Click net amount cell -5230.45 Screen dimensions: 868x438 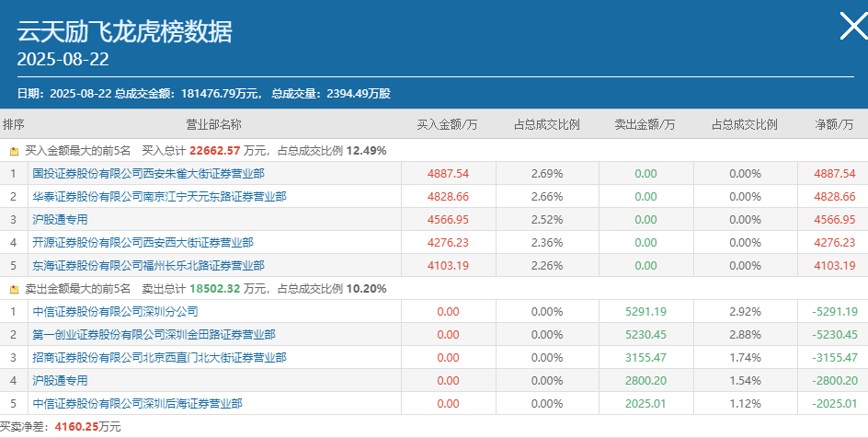tap(835, 334)
